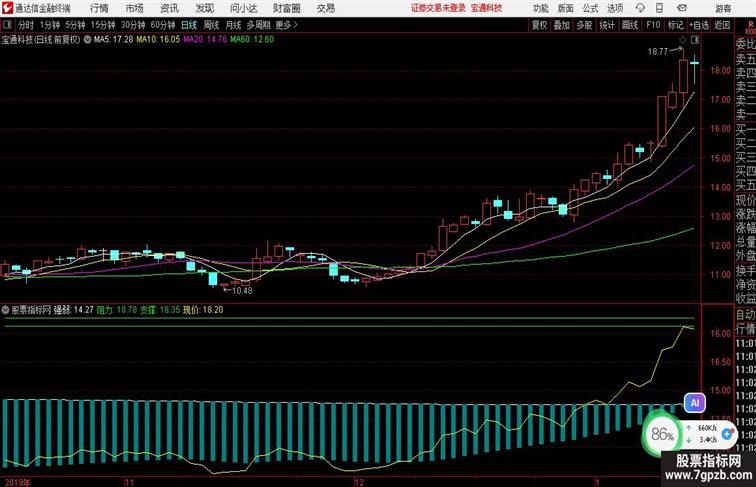Open the 公式 menu

click(590, 8)
